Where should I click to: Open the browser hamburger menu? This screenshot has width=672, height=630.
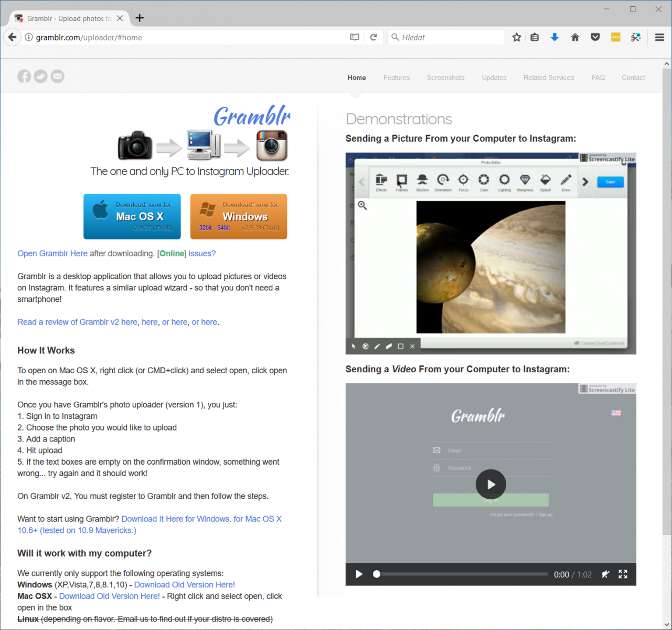click(x=659, y=37)
